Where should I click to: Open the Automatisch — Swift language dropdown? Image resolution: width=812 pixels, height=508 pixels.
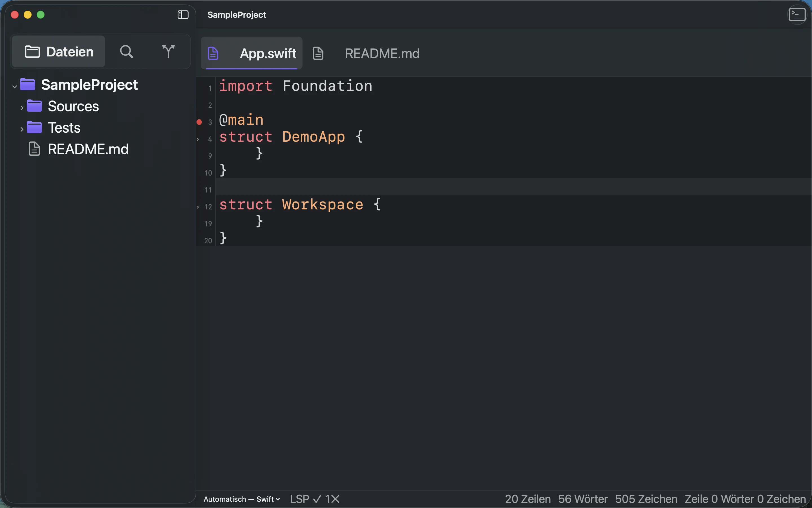pos(242,499)
